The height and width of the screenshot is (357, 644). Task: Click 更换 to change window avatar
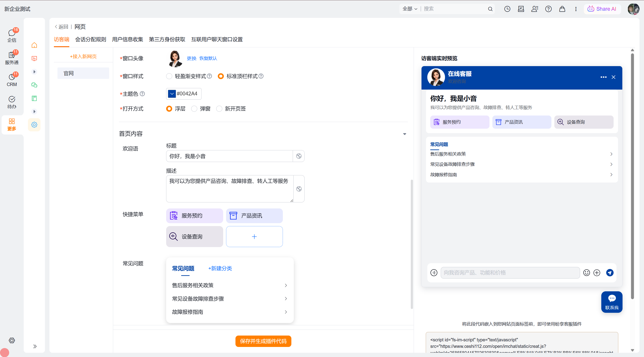(x=191, y=59)
